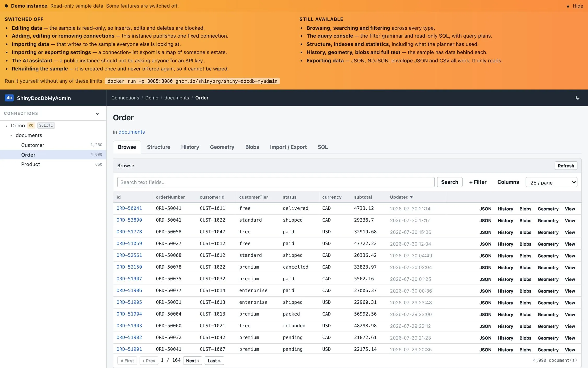This screenshot has width=588, height=368.
Task: Sort by the status column header
Action: (290, 197)
